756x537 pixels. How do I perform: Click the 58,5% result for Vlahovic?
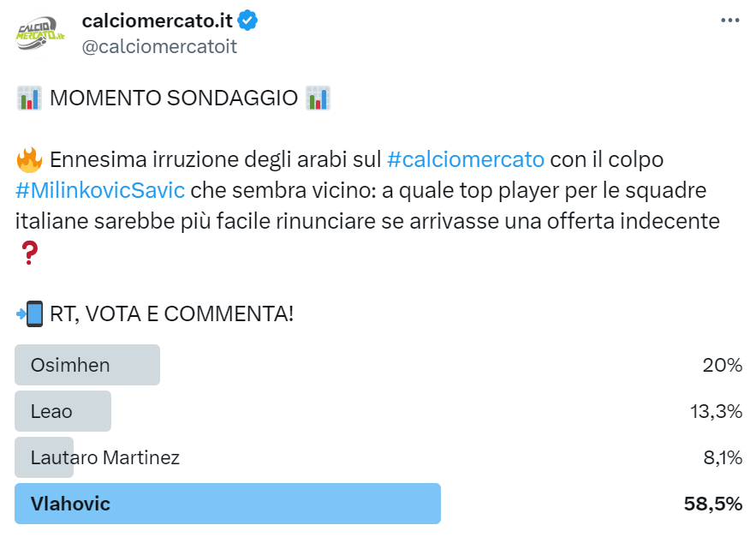(712, 504)
